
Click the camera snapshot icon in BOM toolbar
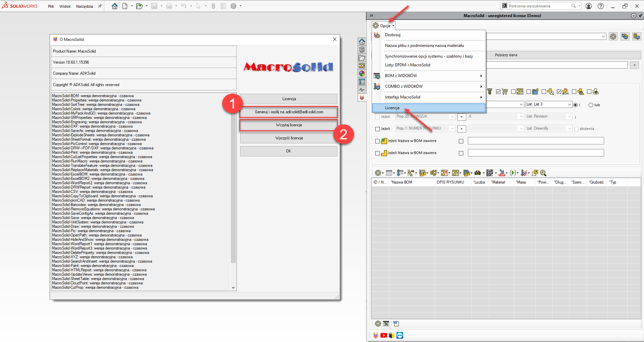[478, 173]
